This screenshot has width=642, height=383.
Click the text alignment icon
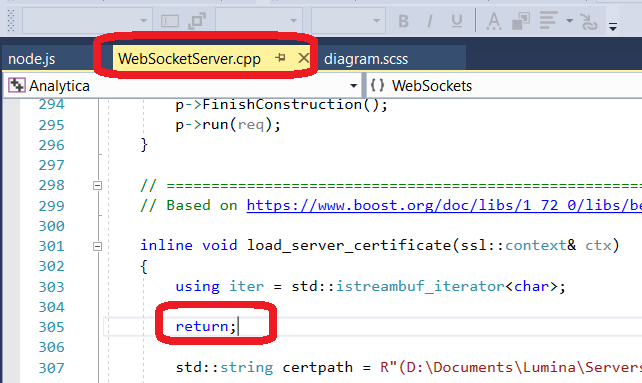point(548,20)
